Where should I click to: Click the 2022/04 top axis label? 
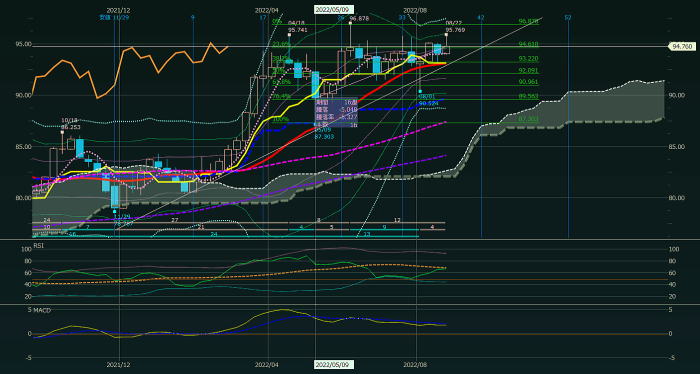tap(267, 10)
